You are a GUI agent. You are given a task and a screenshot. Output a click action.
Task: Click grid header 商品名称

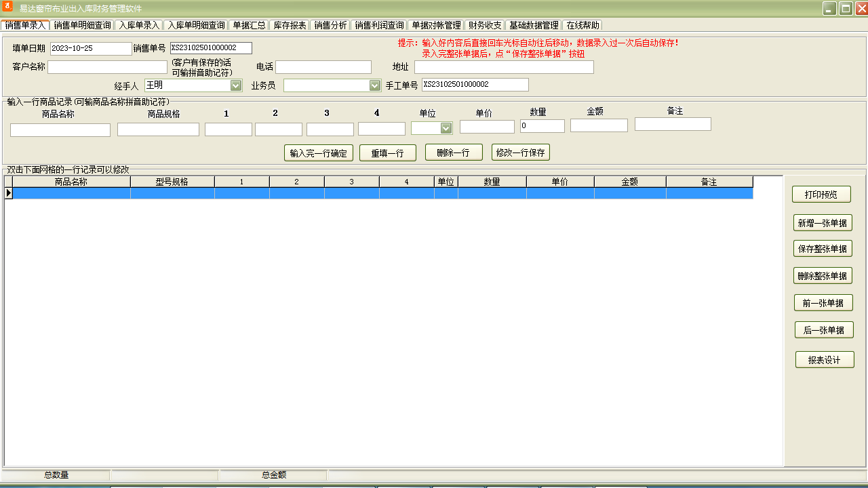(71, 182)
